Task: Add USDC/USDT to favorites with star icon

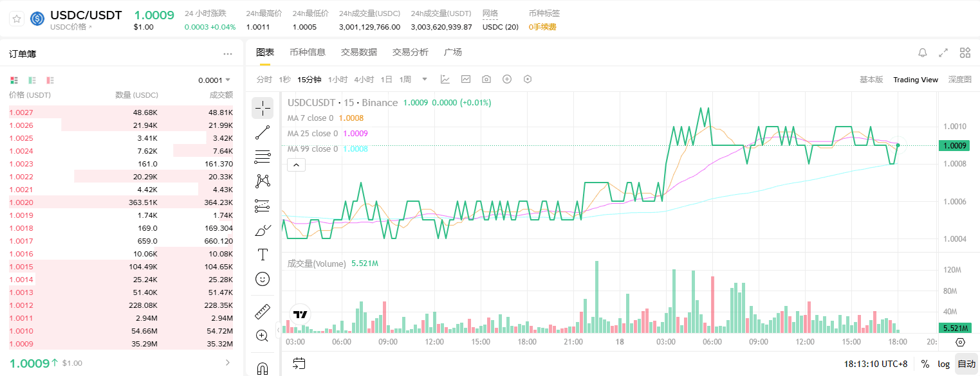Action: coord(17,19)
